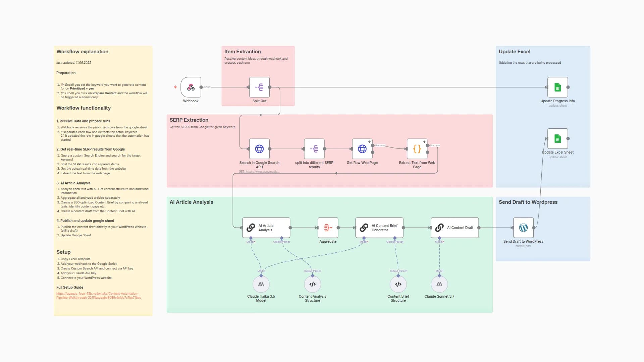
Task: Click the Content Brief Structure parser node
Action: [x=398, y=284]
